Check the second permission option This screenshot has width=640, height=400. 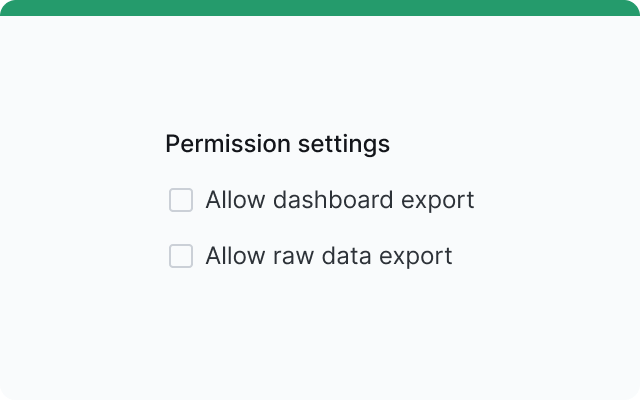(181, 257)
